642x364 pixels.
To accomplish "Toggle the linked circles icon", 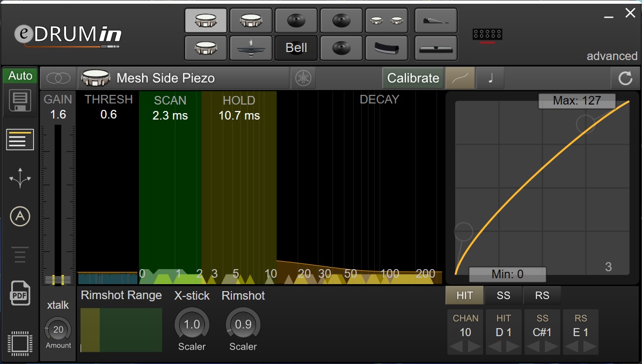I will [58, 78].
